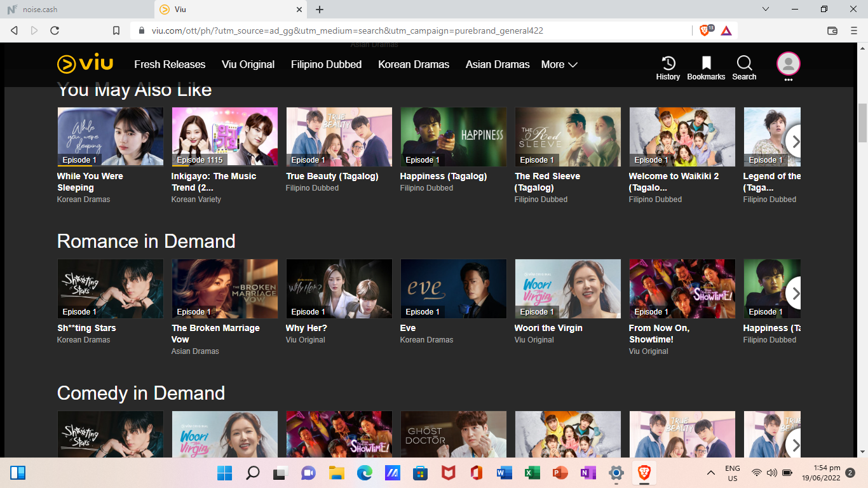Open a new tab with the plus button
Viewport: 868px width, 488px height.
pyautogui.click(x=320, y=10)
